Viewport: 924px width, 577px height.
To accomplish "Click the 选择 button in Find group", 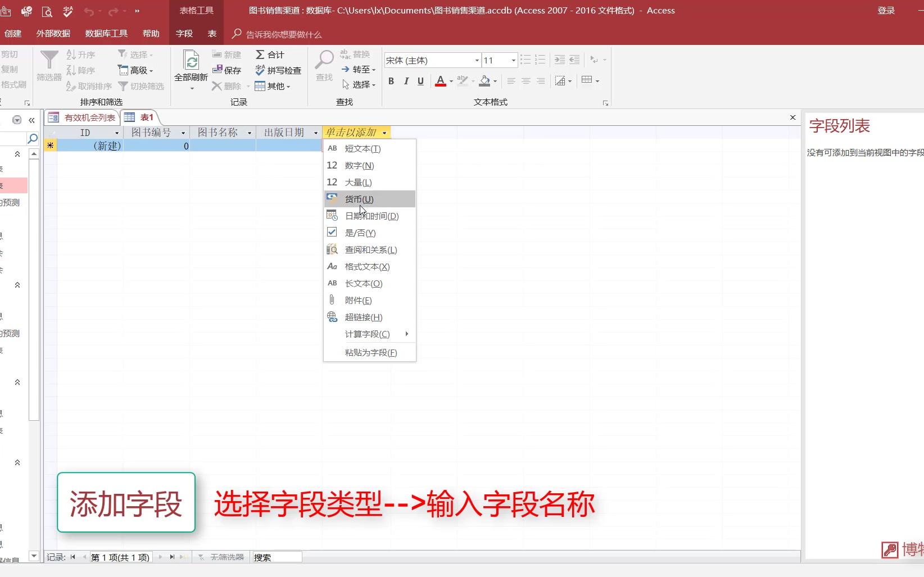I will coord(359,84).
